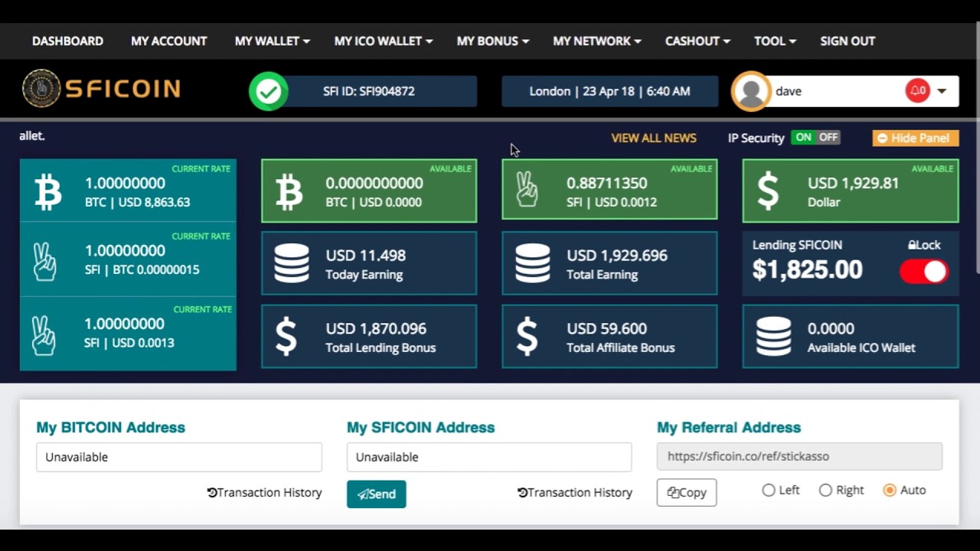980x551 pixels.
Task: Click the Lock icon above lending switch
Action: (x=912, y=246)
